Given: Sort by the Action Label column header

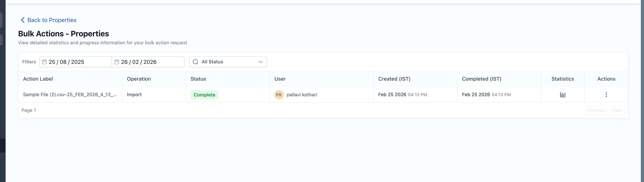Looking at the screenshot, I should [38, 79].
